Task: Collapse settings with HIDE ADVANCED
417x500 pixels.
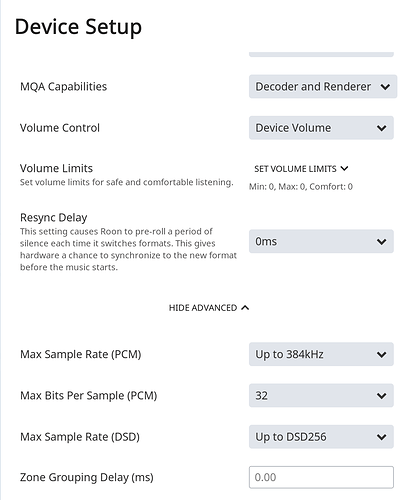Action: coord(209,308)
